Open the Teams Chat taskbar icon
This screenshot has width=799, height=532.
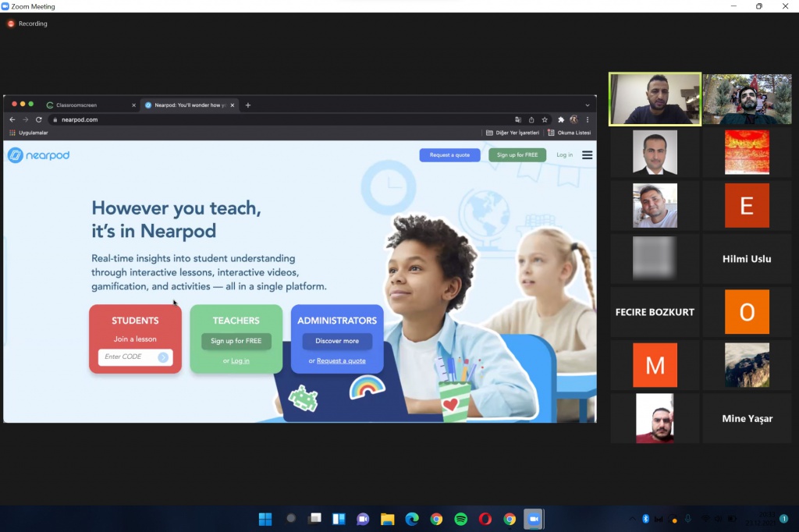363,520
